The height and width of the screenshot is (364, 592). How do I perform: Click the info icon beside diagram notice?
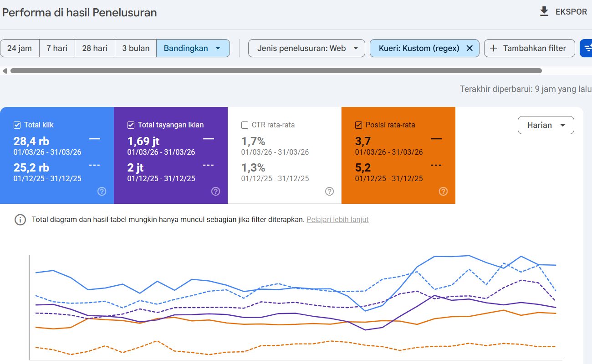[x=20, y=220]
